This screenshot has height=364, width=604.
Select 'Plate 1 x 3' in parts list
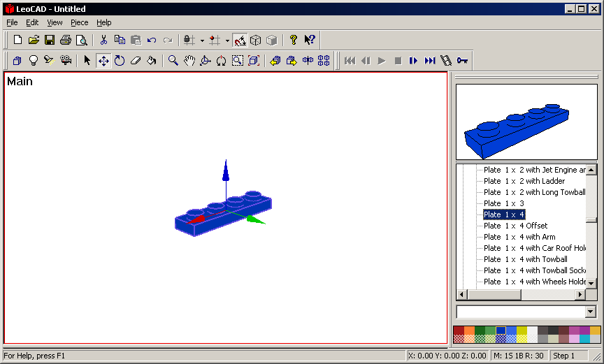click(503, 203)
